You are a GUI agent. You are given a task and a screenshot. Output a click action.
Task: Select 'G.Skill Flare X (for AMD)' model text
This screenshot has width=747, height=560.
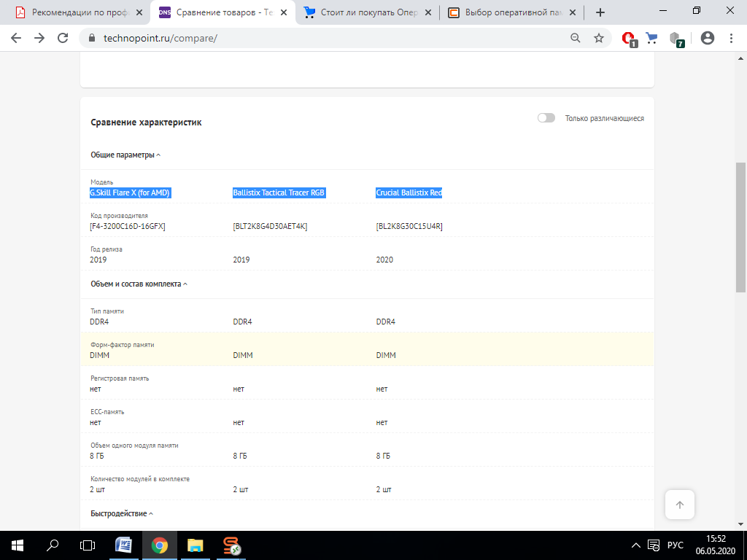coord(130,192)
